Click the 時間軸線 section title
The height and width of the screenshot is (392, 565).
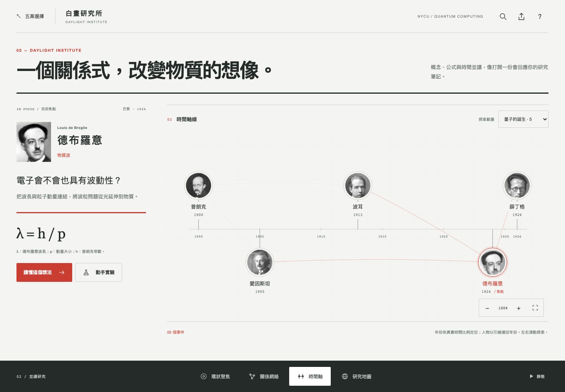tap(187, 119)
